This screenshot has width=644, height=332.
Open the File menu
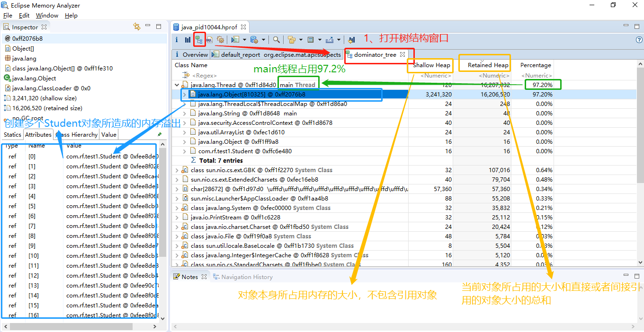[8, 16]
